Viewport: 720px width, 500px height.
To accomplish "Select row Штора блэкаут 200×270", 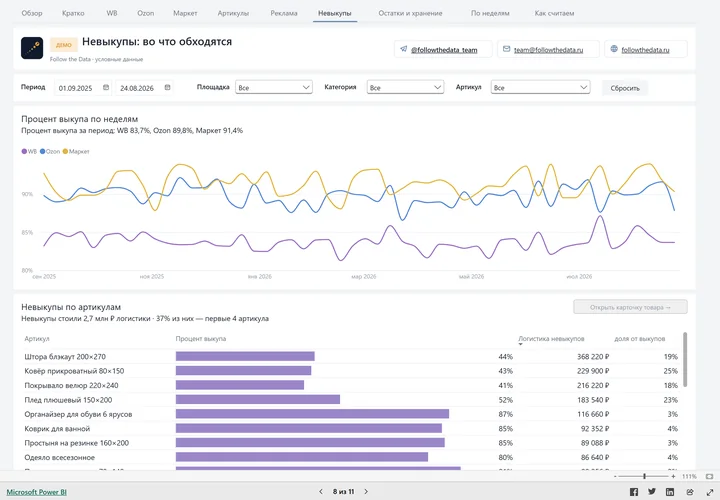I will 351,356.
